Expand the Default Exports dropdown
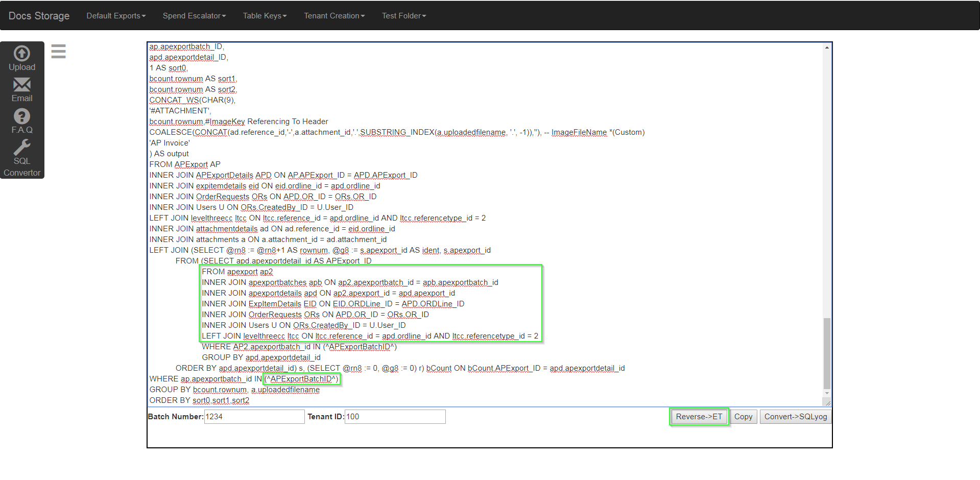980x480 pixels. pyautogui.click(x=116, y=16)
